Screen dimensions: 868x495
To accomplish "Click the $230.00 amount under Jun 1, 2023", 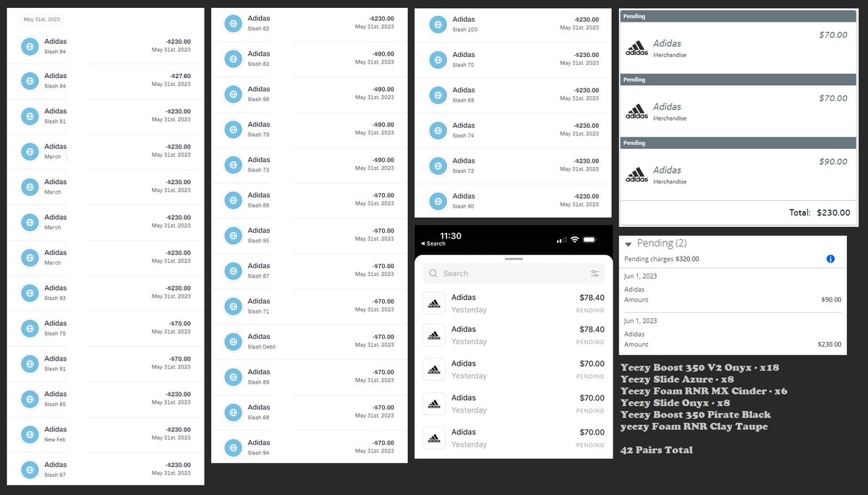I will 830,345.
